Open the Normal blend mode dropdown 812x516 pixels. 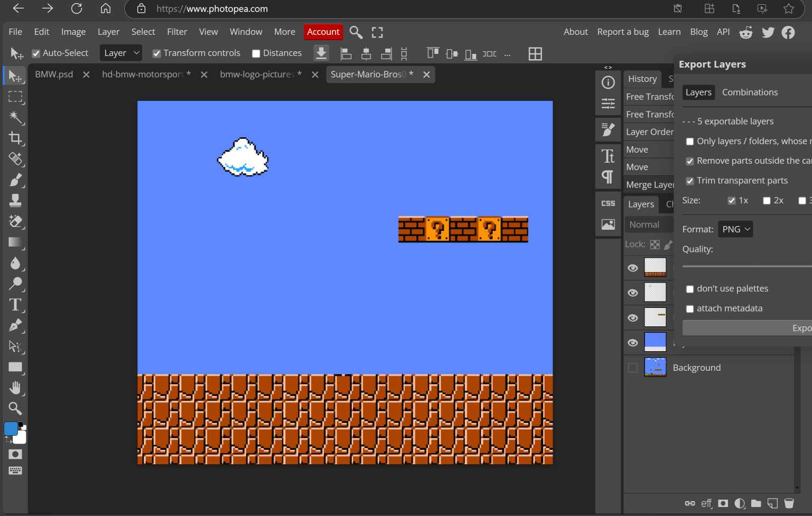pos(649,224)
